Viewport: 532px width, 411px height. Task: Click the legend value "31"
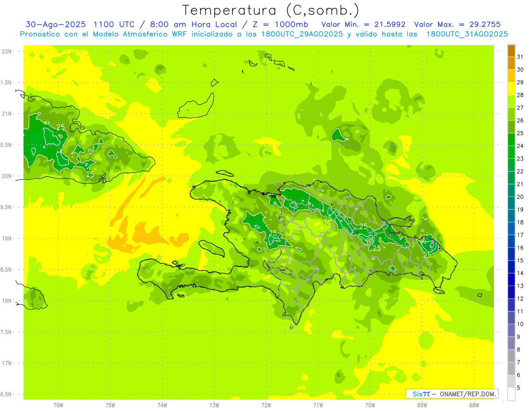click(x=520, y=57)
